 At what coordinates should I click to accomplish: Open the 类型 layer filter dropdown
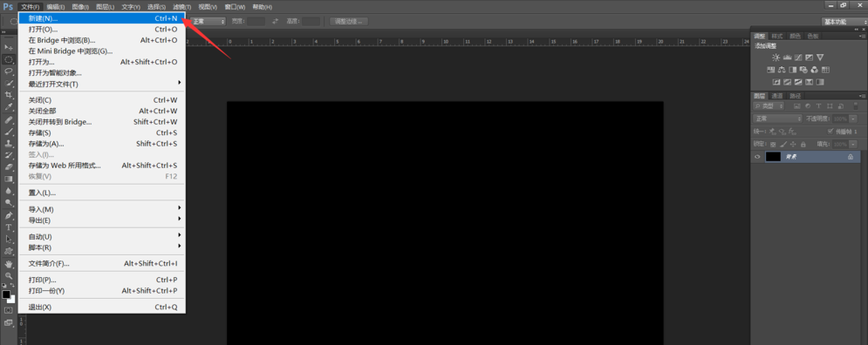click(x=769, y=105)
